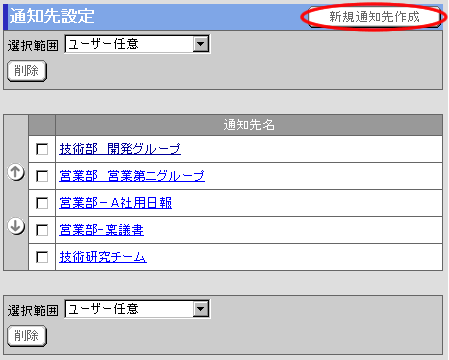The image size is (449, 360).
Task: Click the move up arrow icon
Action: point(16,172)
